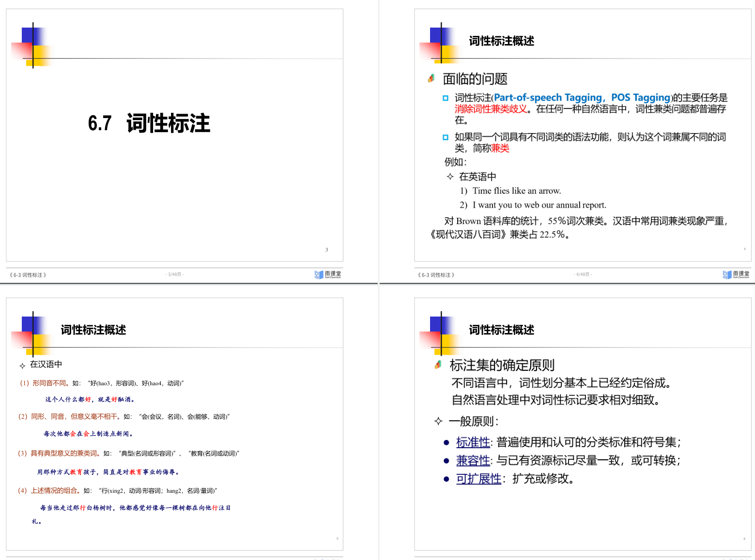Screen dimensions: 755x560
Task: Click the red 消除词性兼类歧义 text
Action: tap(491, 109)
